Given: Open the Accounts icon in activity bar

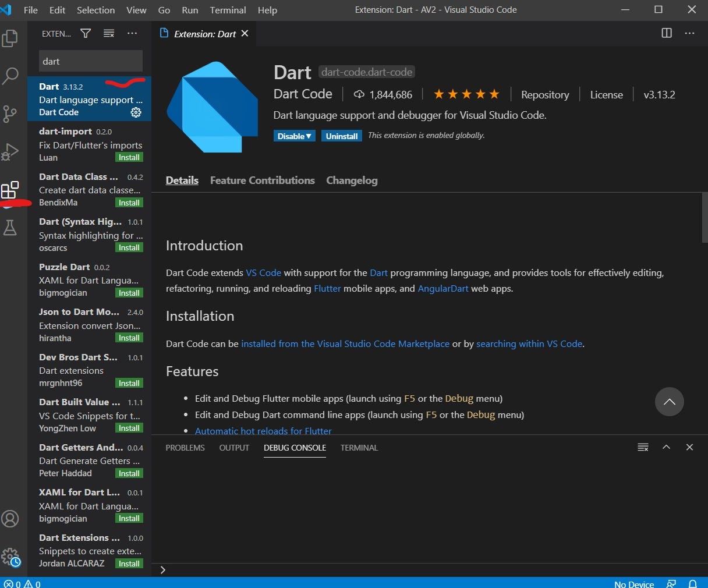Looking at the screenshot, I should tap(10, 519).
